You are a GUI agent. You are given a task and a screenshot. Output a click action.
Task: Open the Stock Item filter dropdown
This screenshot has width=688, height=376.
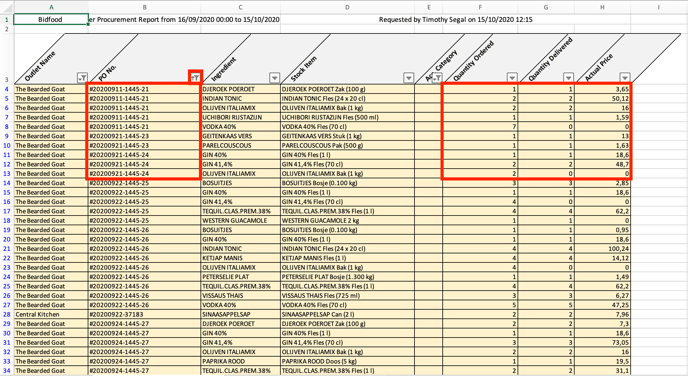pyautogui.click(x=408, y=78)
